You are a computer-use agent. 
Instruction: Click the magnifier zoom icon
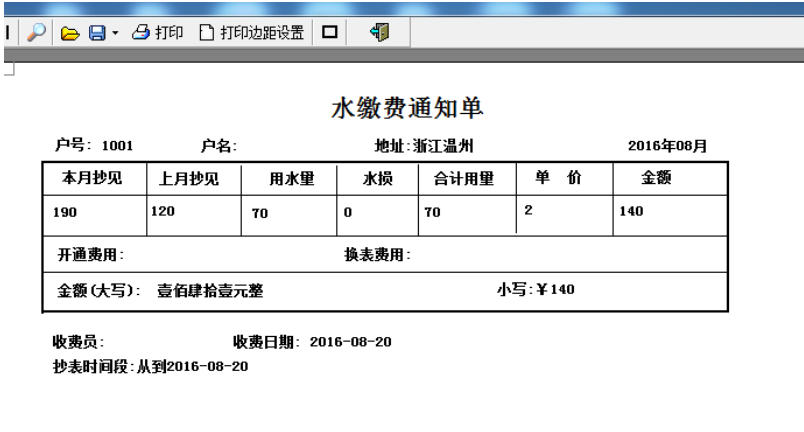pyautogui.click(x=36, y=32)
